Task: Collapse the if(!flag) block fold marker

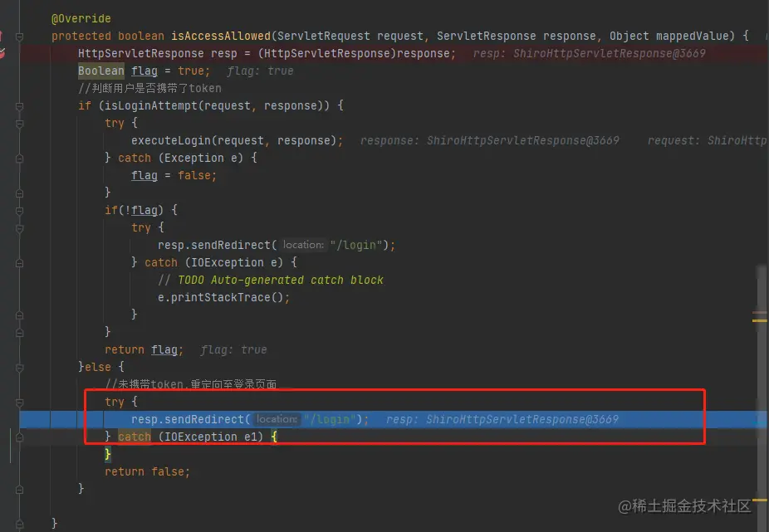Action: 20,211
